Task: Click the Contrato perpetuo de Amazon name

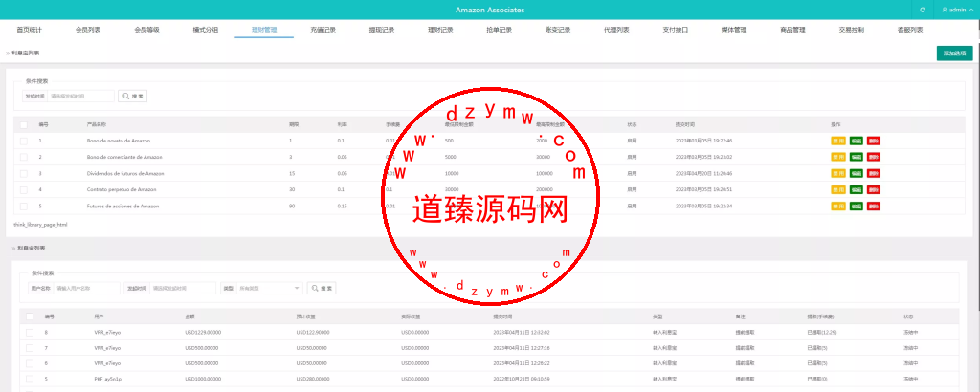Action: pyautogui.click(x=122, y=189)
